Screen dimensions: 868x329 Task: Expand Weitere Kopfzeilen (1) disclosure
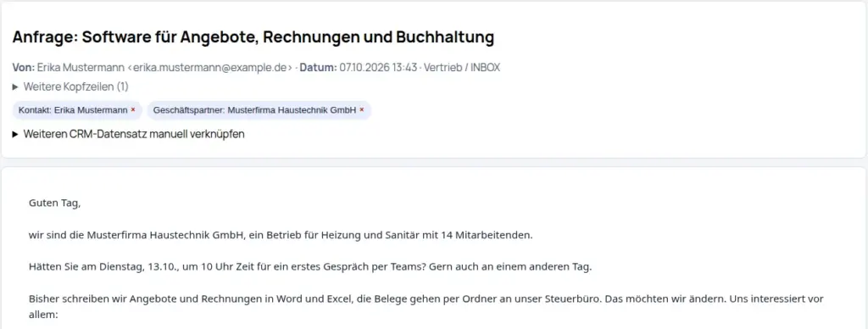70,87
